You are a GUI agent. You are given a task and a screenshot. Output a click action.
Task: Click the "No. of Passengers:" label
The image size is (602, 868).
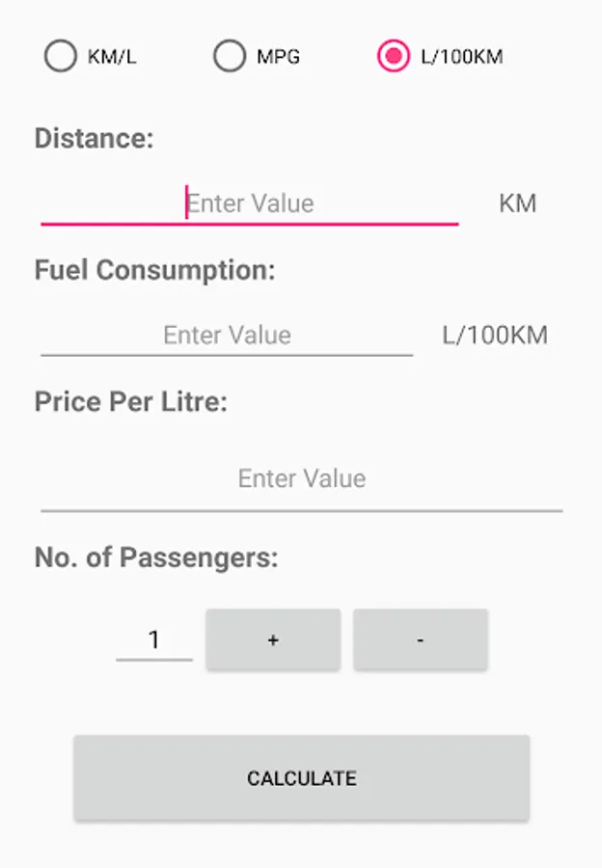(x=155, y=557)
